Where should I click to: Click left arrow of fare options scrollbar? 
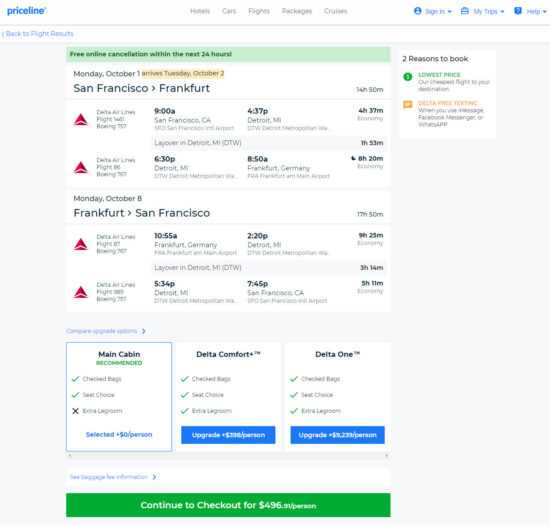pos(70,456)
